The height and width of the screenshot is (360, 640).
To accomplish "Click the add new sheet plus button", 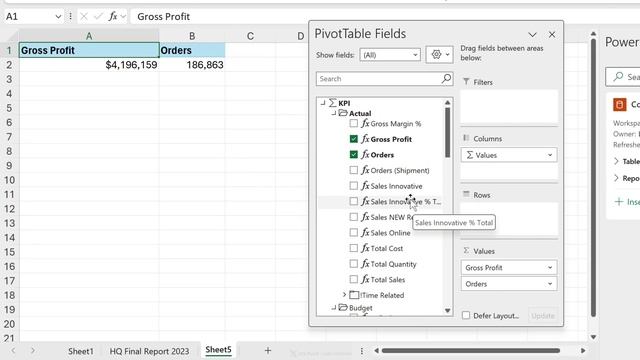I will coord(268,350).
